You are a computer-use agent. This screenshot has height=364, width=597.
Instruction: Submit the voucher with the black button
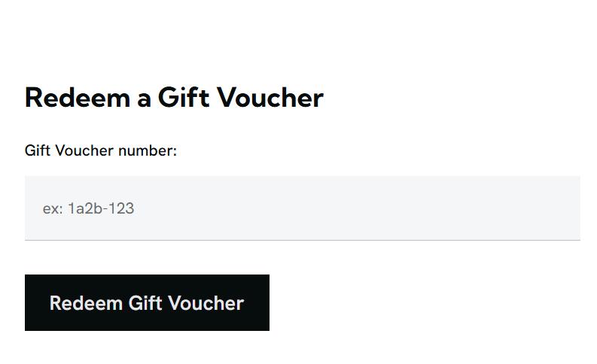point(147,302)
